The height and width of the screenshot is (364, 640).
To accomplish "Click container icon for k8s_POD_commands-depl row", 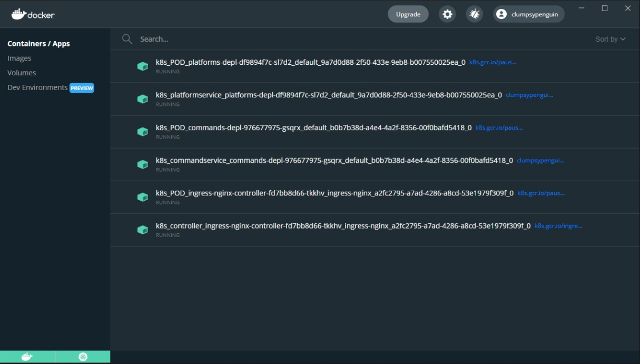I will pyautogui.click(x=143, y=132).
